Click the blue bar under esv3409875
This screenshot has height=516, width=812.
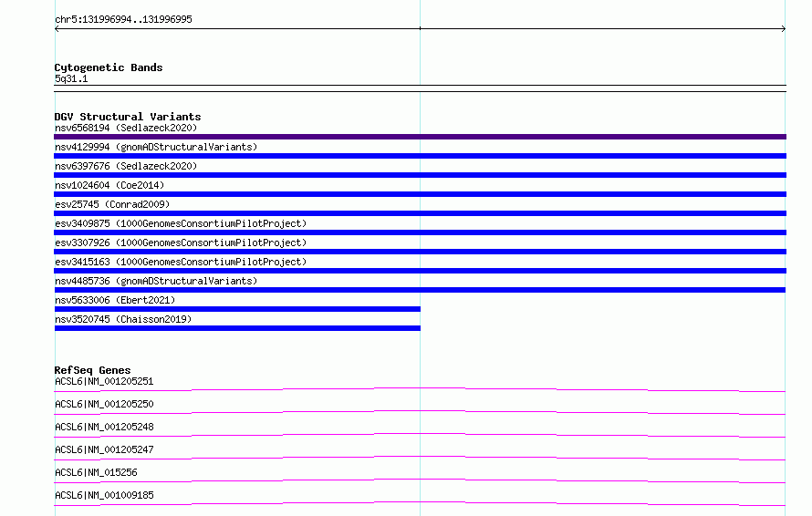(420, 232)
